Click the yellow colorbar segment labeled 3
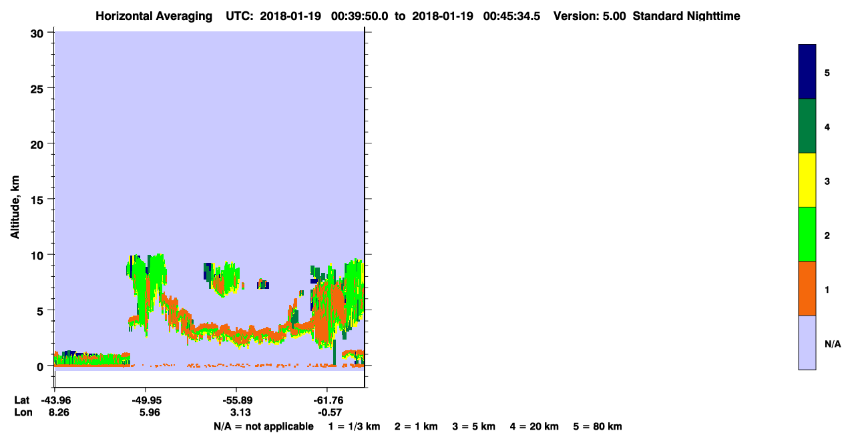The width and height of the screenshot is (868, 445). point(807,180)
